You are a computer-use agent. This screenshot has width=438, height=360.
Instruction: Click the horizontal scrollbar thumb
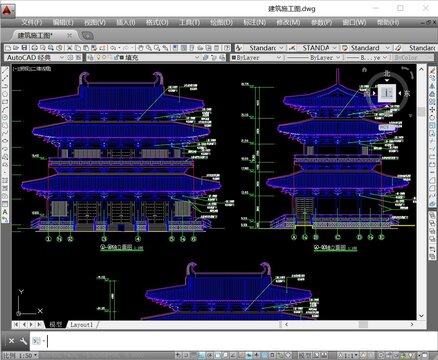pos(363,324)
